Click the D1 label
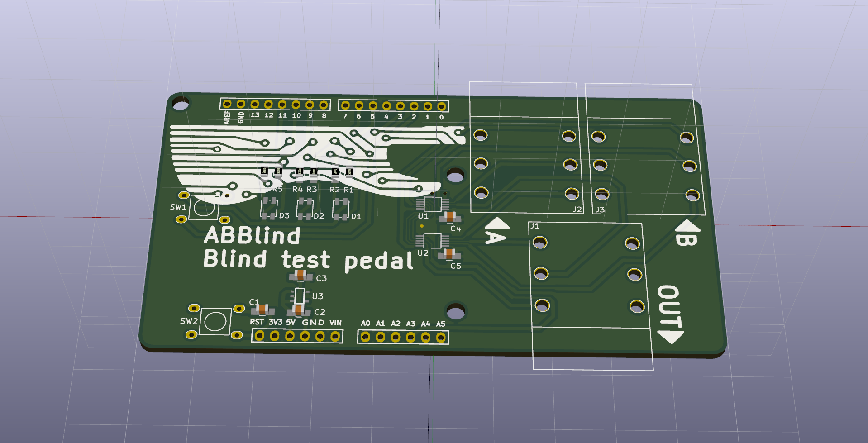The width and height of the screenshot is (868, 443). click(356, 216)
